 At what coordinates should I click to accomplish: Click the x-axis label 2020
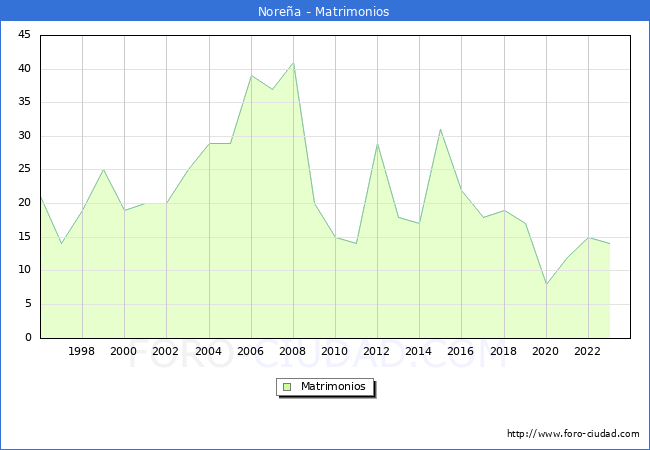(x=545, y=351)
